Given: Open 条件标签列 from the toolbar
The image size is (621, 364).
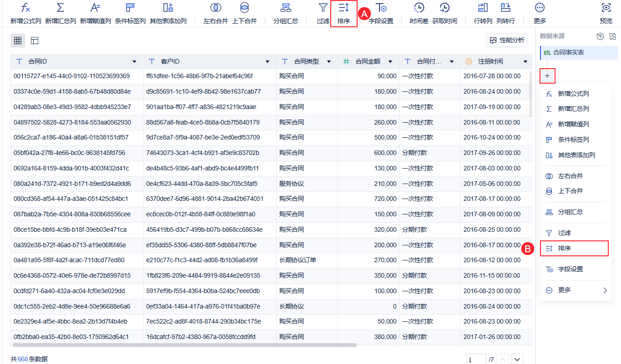Looking at the screenshot, I should 130,13.
